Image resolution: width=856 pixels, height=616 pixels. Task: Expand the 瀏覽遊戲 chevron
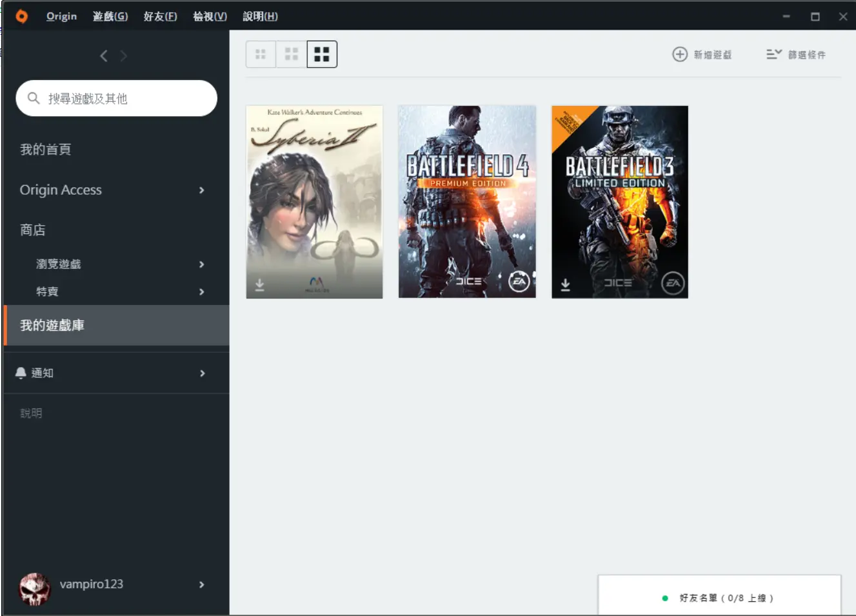tap(202, 264)
